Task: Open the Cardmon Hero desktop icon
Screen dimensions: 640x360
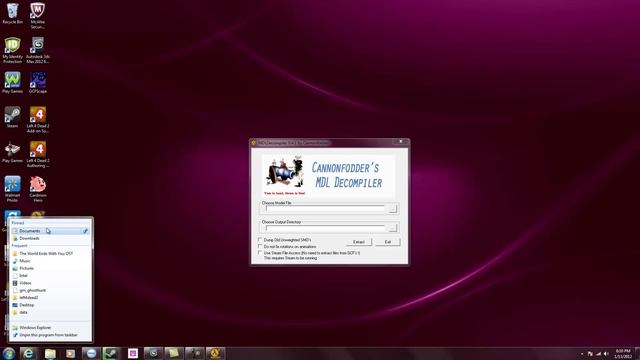Action: (x=38, y=189)
